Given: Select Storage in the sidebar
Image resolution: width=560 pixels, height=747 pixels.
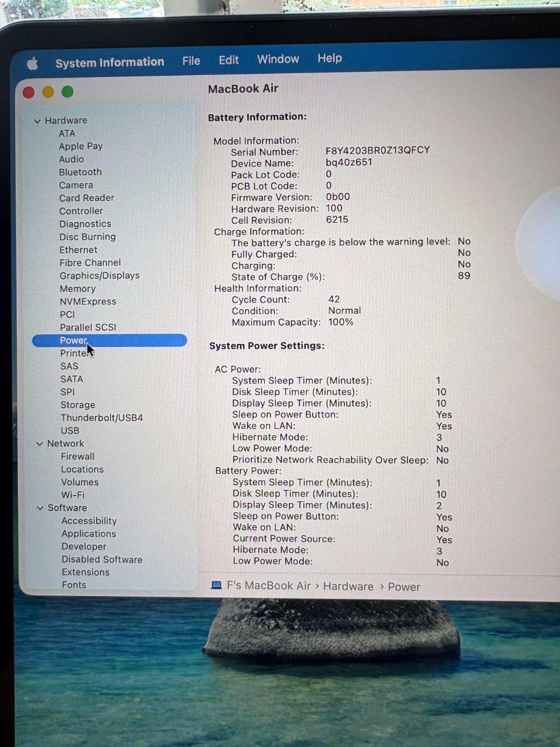Looking at the screenshot, I should (x=78, y=405).
